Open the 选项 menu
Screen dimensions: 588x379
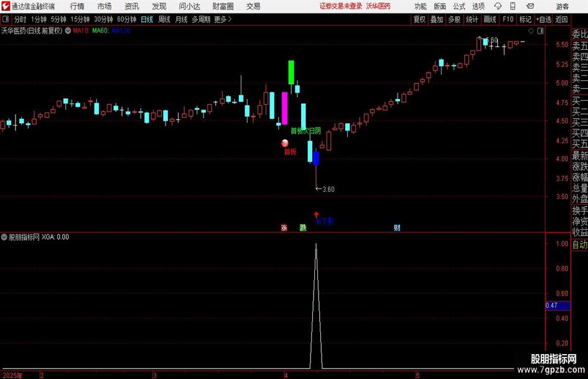[478, 6]
